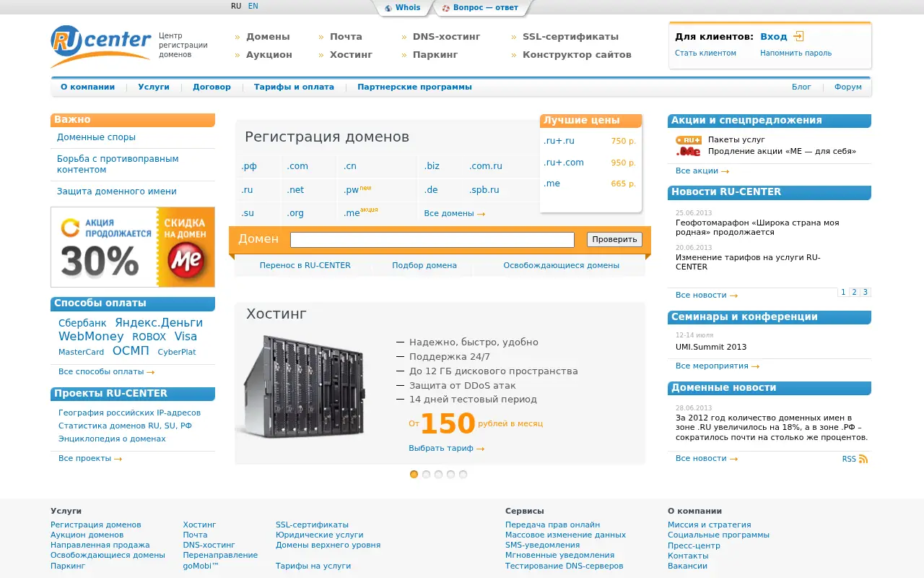The image size is (924, 578).
Task: Open Почта in main navigation
Action: 346,37
